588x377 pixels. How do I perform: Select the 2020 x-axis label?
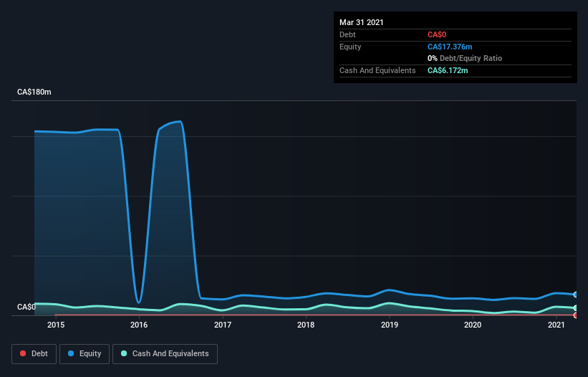coord(473,325)
